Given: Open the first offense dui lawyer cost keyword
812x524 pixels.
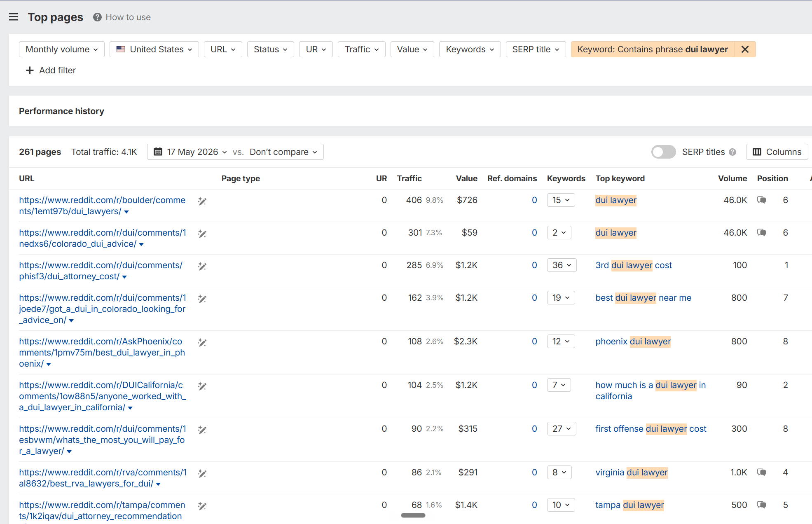Looking at the screenshot, I should point(651,429).
